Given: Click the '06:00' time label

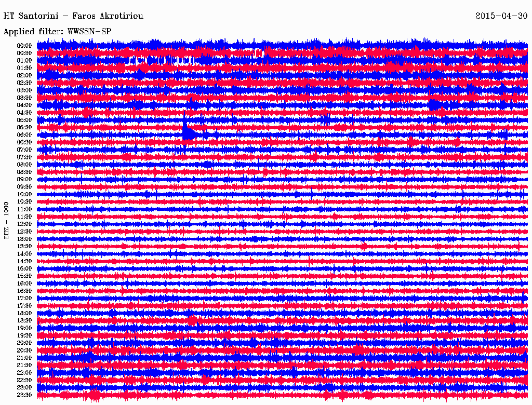Looking at the screenshot, I should 24,134.
